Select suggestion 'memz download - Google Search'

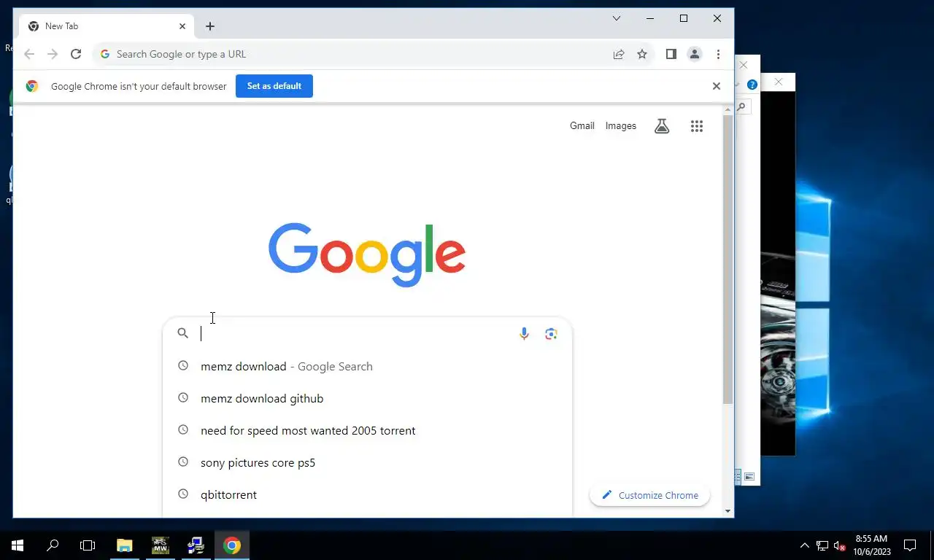pyautogui.click(x=367, y=366)
